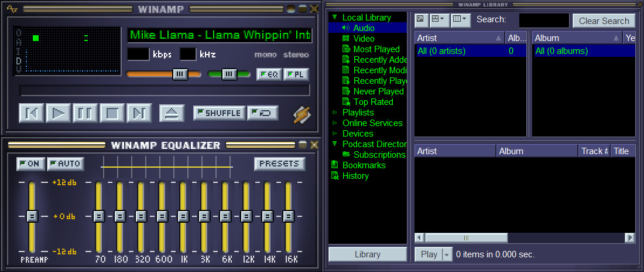Image resolution: width=644 pixels, height=272 pixels.
Task: Collapse the Local Library tree node
Action: click(335, 17)
